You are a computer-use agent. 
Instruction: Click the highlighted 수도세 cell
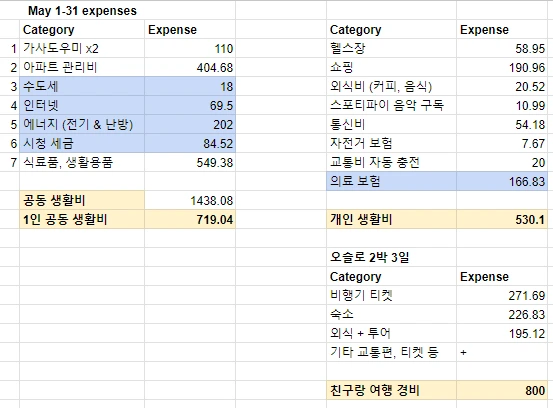(82, 86)
